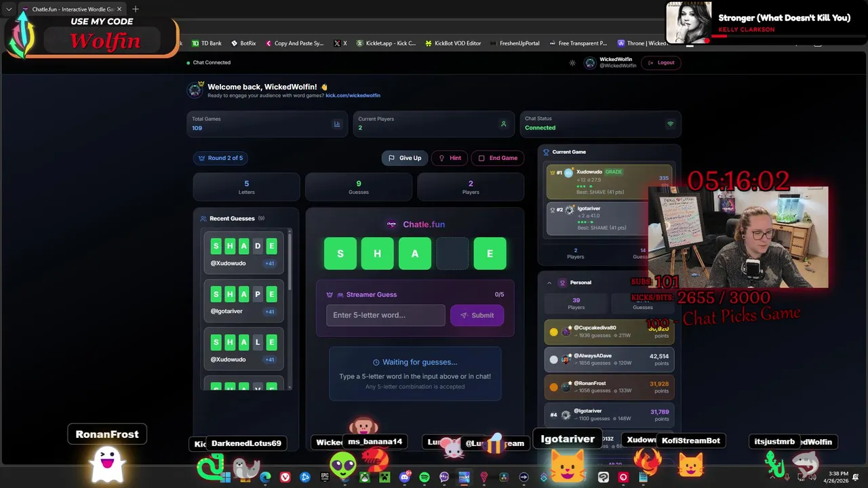Screen dimensions: 868x488
Task: Open Minecraft from the taskbar
Action: 384,477
